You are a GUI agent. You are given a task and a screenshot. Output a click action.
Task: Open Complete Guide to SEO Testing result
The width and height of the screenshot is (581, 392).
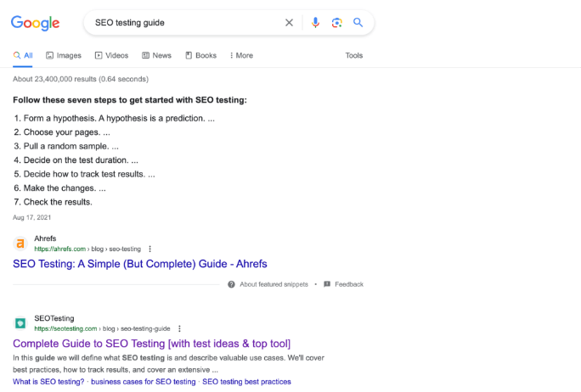(x=151, y=344)
